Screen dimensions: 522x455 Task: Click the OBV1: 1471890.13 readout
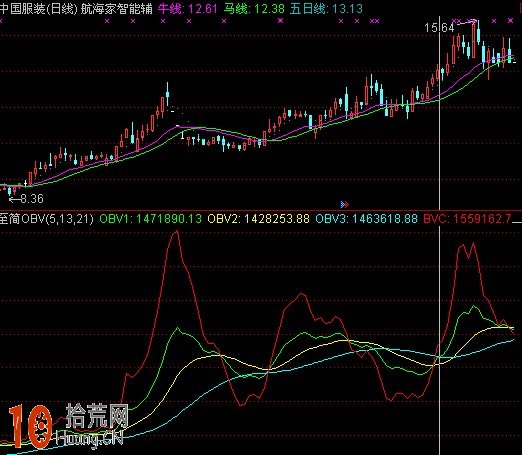point(150,219)
